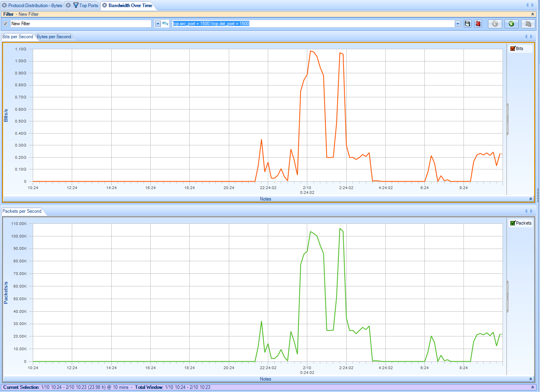The height and width of the screenshot is (392, 540).
Task: Expand the filter expression dropdown list
Action: 458,24
